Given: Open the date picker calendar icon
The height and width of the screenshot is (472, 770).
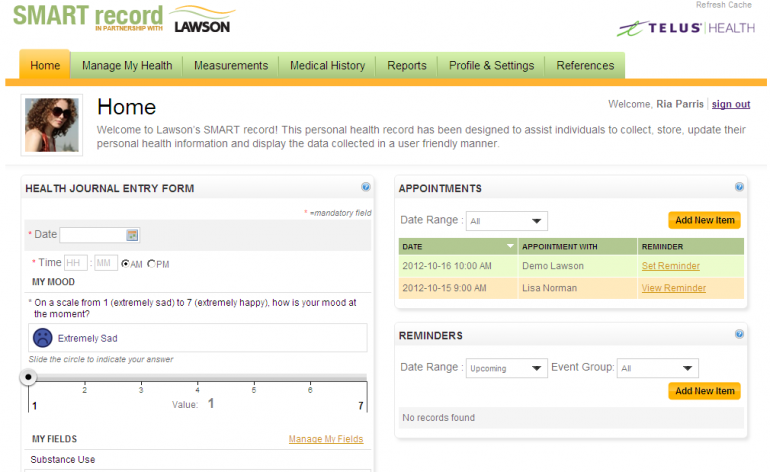Looking at the screenshot, I should coord(132,235).
